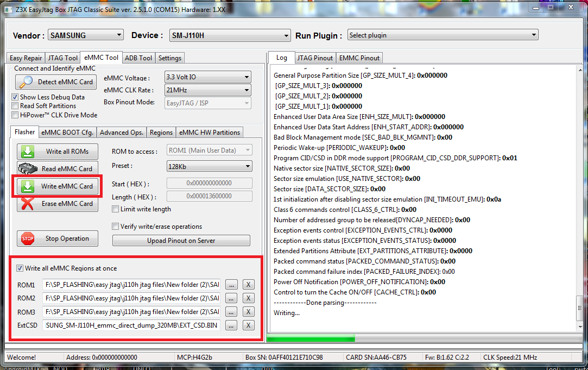The height and width of the screenshot is (370, 588).
Task: Click the red STOP sign icon
Action: [28, 239]
